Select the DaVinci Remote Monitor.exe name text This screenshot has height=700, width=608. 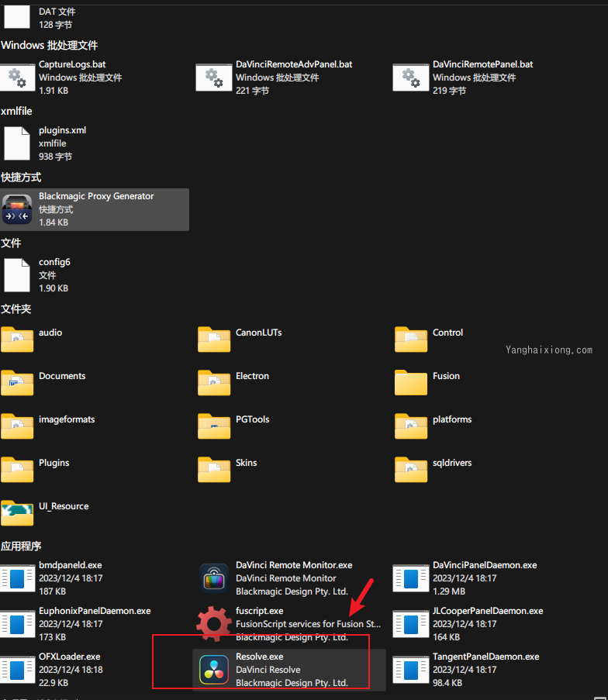[294, 565]
